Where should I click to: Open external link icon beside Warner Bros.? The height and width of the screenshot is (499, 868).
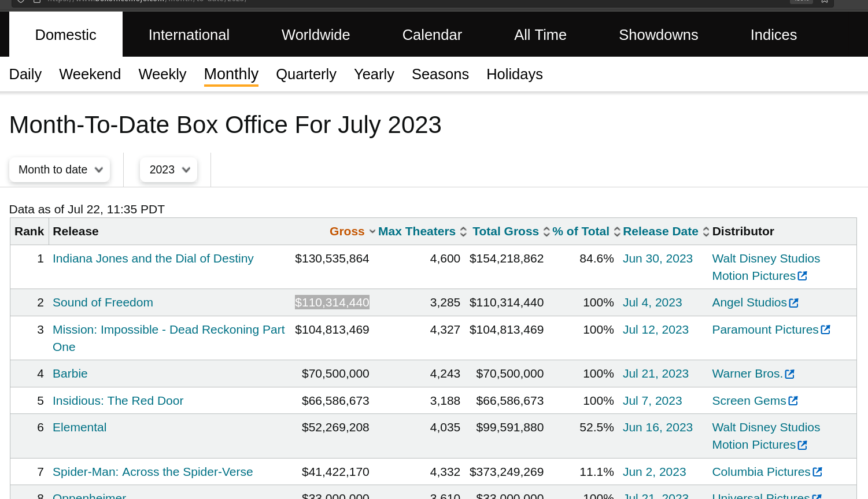click(789, 374)
